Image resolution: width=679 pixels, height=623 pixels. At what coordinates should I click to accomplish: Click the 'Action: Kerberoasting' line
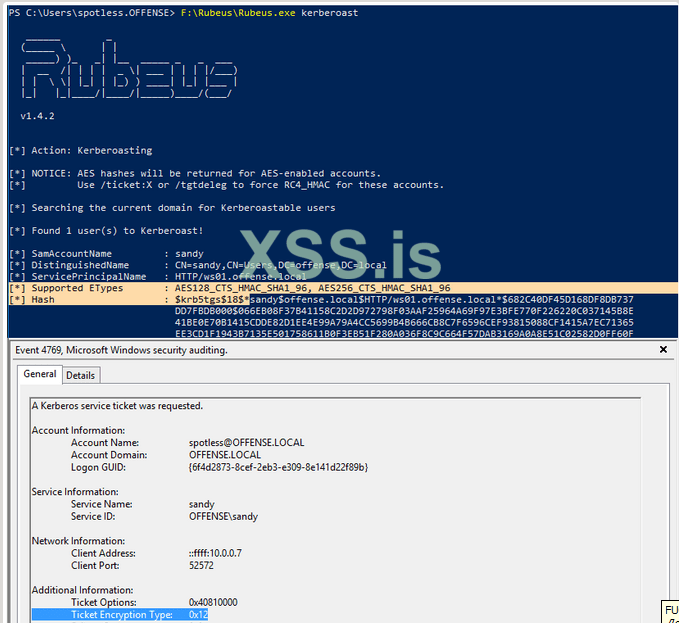pyautogui.click(x=81, y=151)
